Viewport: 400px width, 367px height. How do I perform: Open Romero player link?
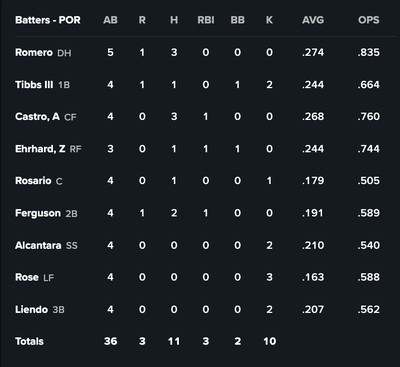tap(34, 52)
